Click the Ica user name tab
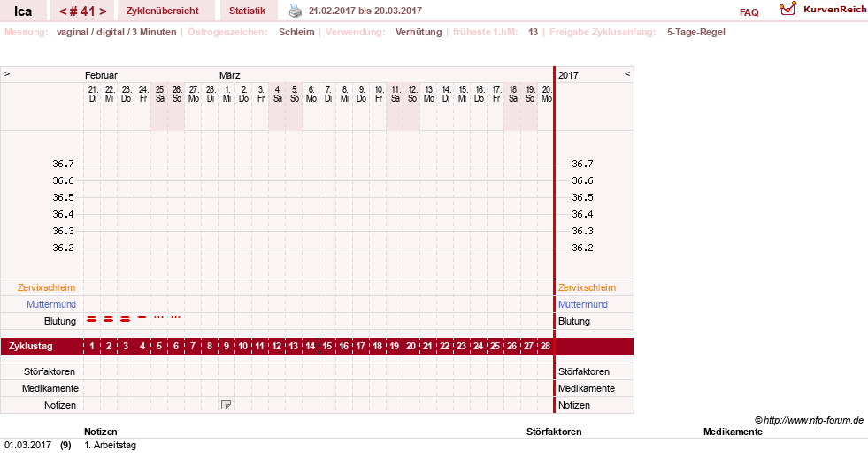Image resolution: width=868 pixels, height=466 pixels. click(x=23, y=11)
